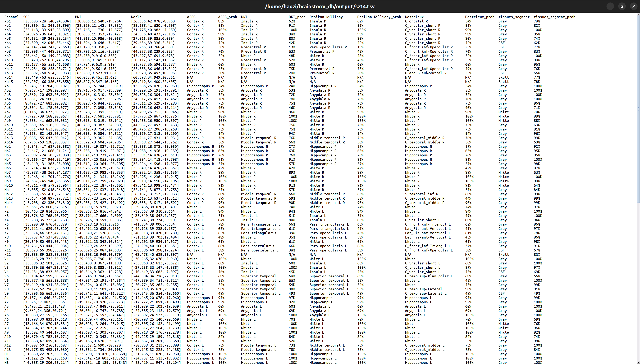Click the 'World' column header
The width and height of the screenshot is (640, 364).
(x=136, y=17)
